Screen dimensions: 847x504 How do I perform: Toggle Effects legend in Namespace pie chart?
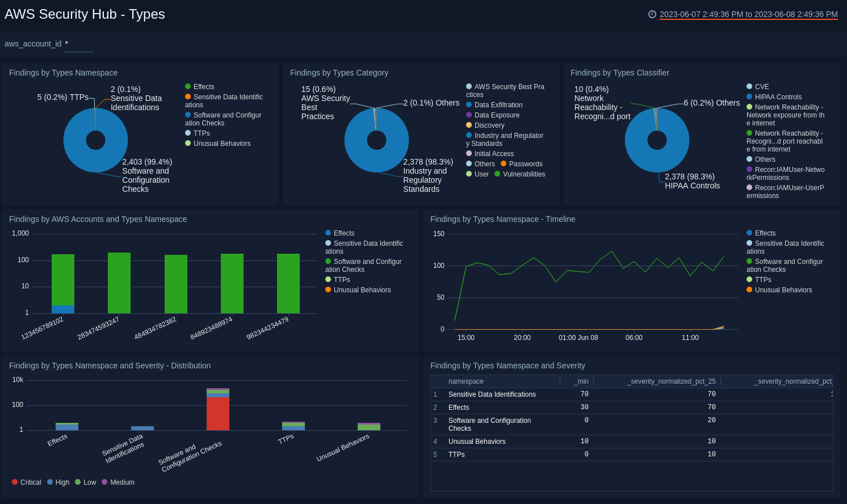click(x=200, y=87)
